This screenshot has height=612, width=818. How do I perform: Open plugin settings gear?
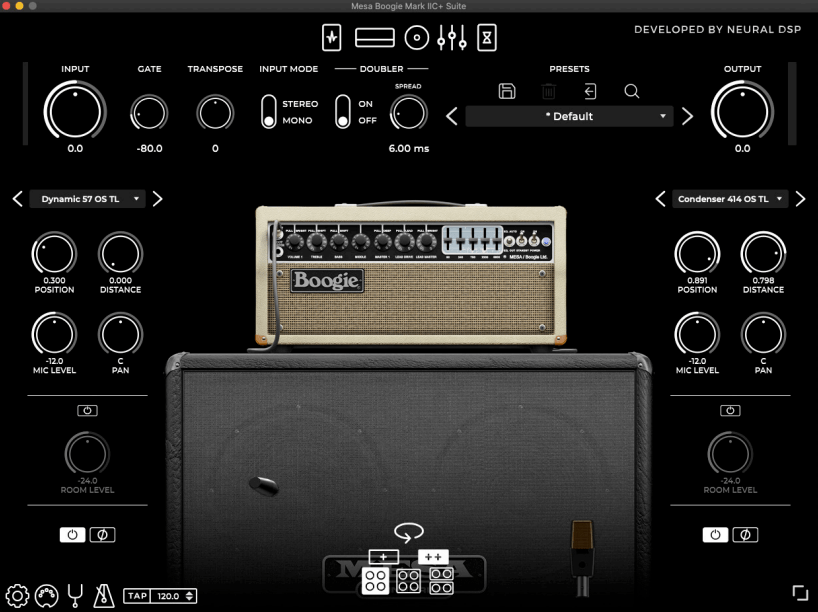tap(17, 596)
